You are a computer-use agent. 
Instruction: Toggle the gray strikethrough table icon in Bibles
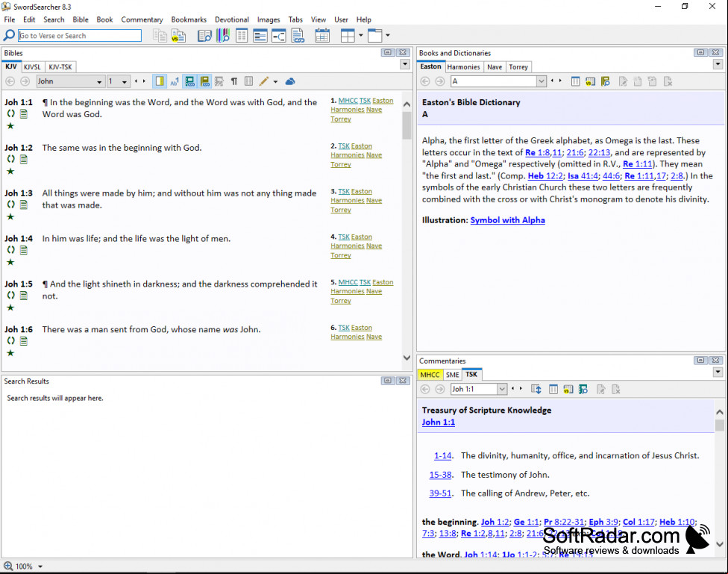pos(219,82)
